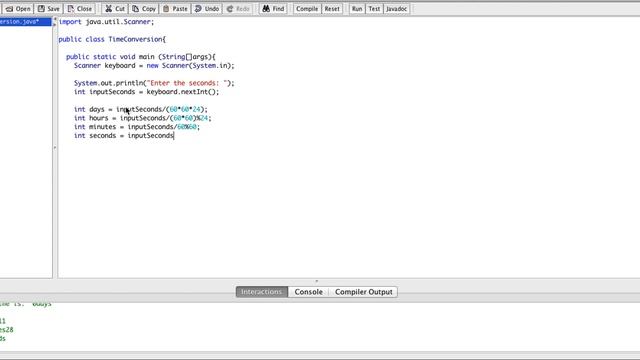640x360 pixels.
Task: Click the Test button
Action: [374, 9]
